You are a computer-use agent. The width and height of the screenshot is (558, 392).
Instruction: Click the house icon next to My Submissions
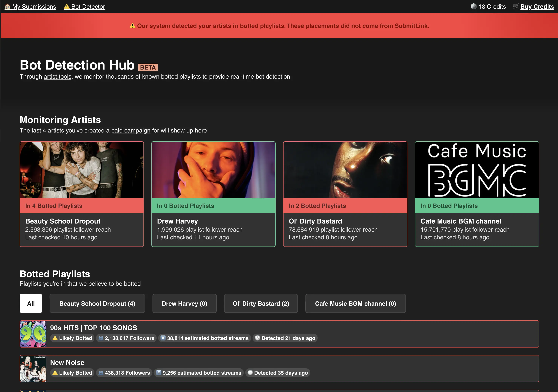click(7, 7)
